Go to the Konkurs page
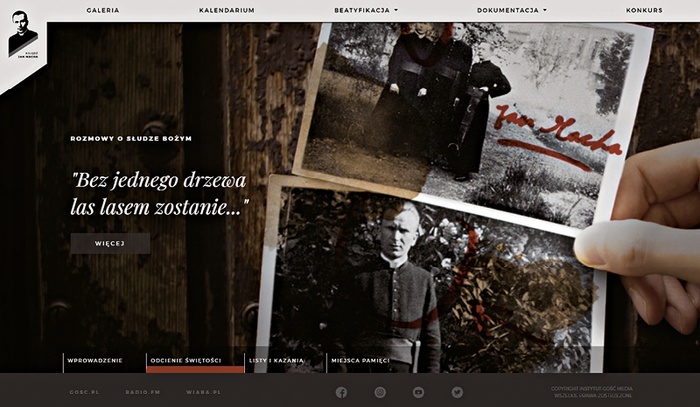 (644, 10)
